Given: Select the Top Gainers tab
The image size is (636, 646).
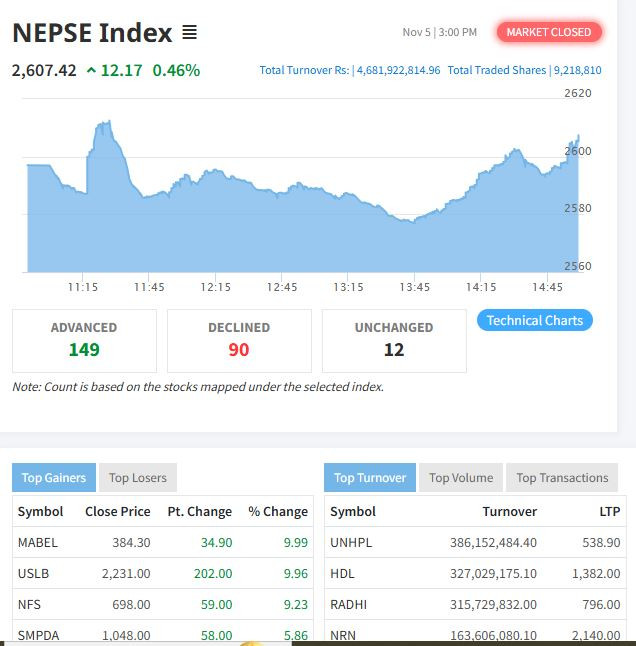Looking at the screenshot, I should [54, 477].
